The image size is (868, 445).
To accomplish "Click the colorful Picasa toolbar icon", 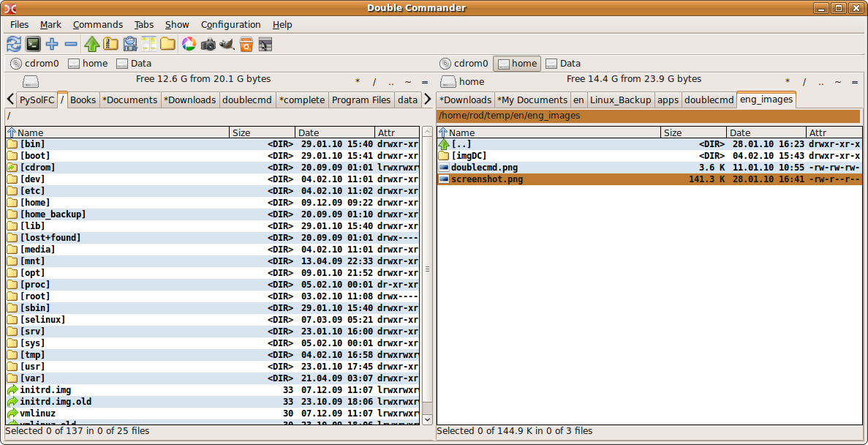I will (x=189, y=44).
